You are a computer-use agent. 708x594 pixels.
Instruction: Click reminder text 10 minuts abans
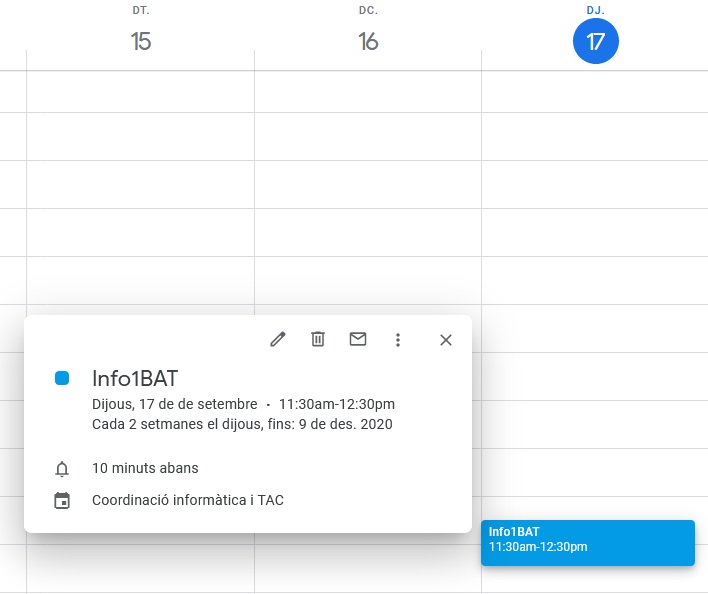click(x=145, y=468)
